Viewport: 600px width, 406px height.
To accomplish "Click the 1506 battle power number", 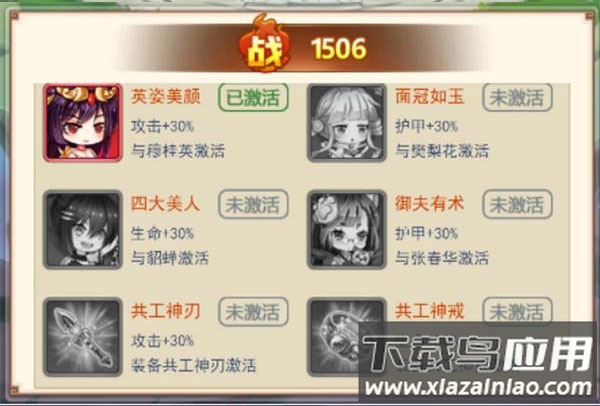I will (x=339, y=49).
